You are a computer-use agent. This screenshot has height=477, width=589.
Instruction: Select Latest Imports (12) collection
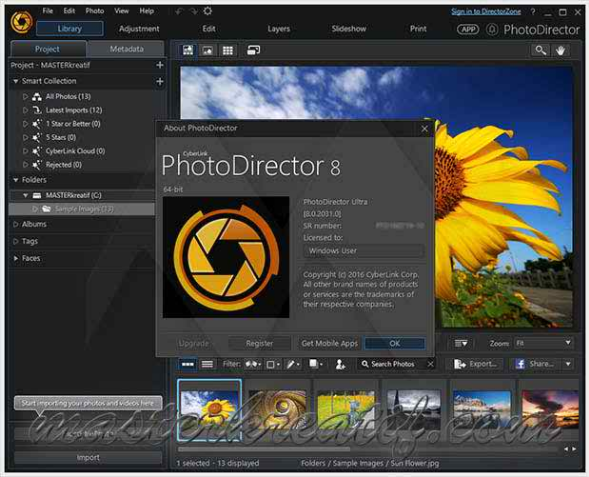[74, 110]
